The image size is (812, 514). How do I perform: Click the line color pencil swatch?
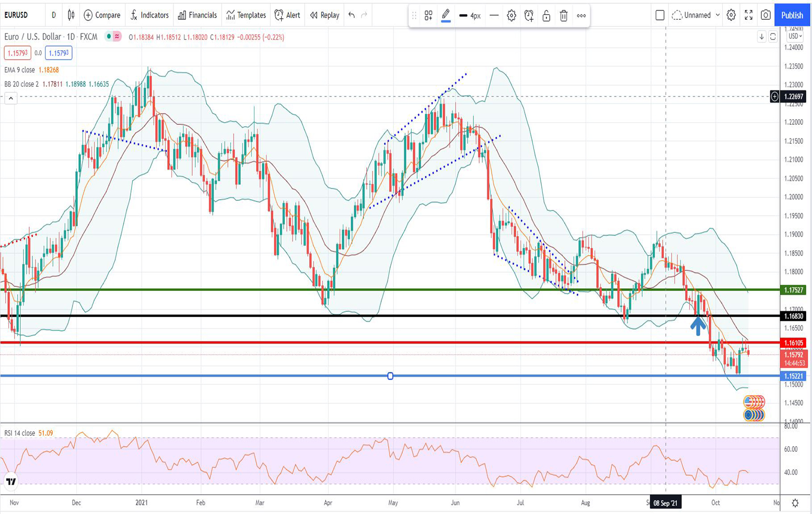[446, 15]
